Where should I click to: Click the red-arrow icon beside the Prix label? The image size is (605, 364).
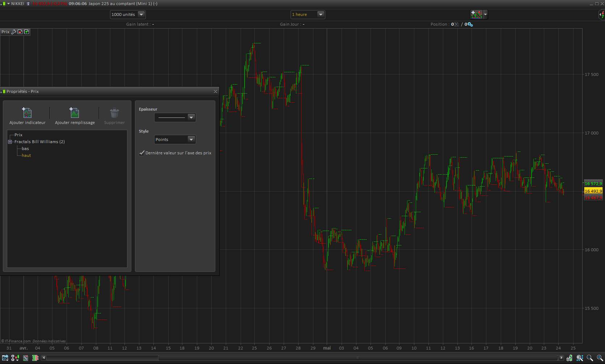pos(20,32)
